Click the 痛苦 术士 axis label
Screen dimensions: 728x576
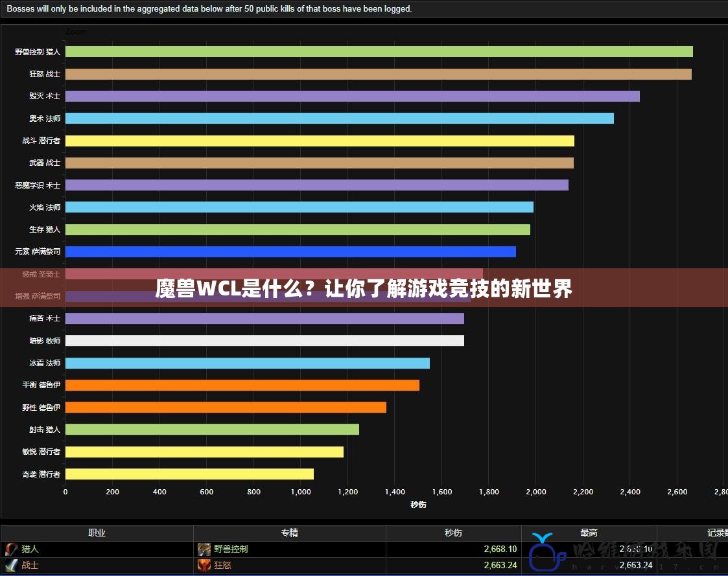pyautogui.click(x=45, y=318)
